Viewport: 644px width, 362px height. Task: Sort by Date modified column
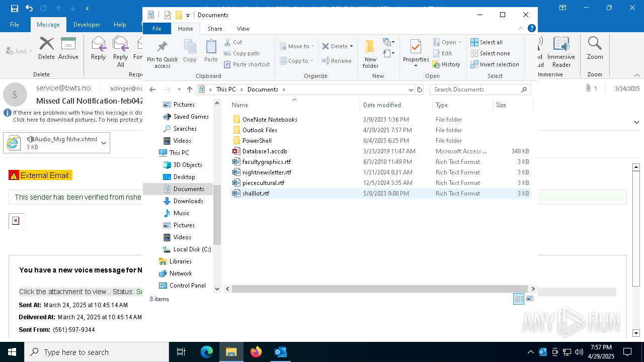pos(396,105)
